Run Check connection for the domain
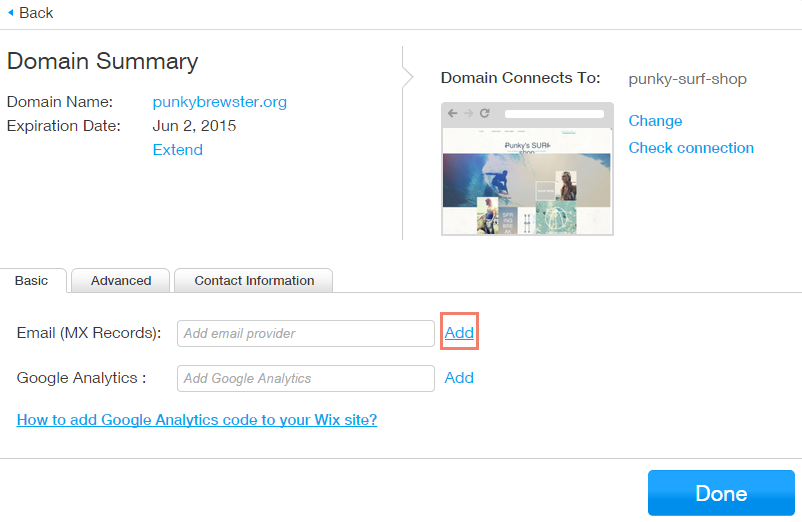Screen dimensions: 802x522 pos(691,148)
